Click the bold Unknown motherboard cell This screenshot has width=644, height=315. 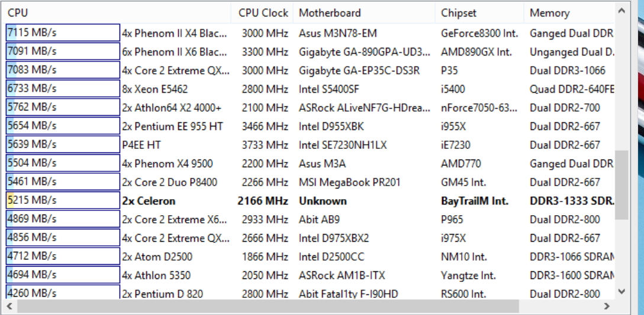pyautogui.click(x=323, y=201)
